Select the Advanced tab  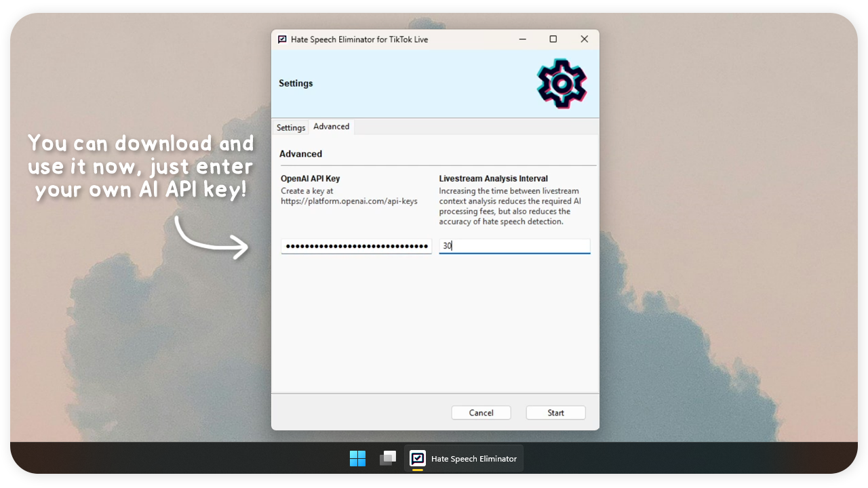click(x=332, y=127)
